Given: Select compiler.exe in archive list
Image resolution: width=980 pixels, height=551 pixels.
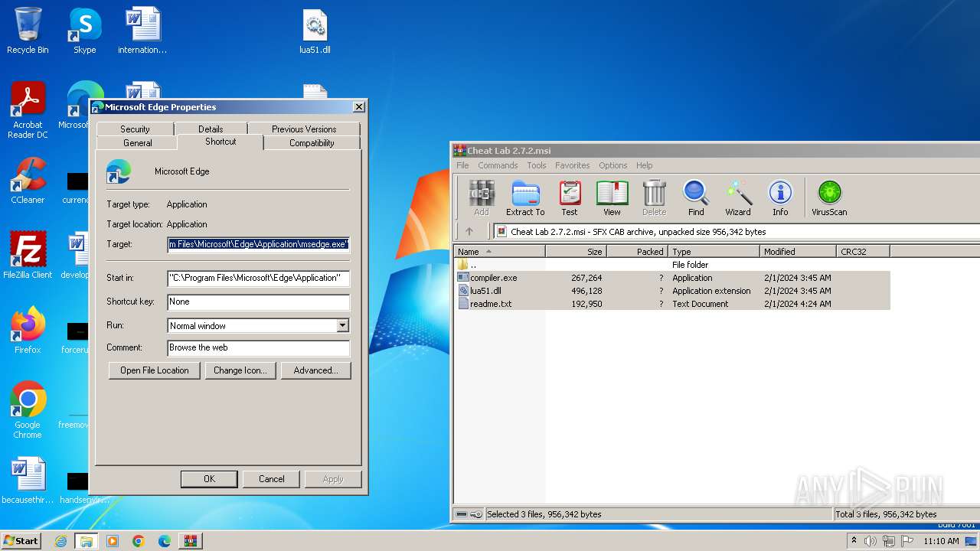Looking at the screenshot, I should 673,278.
